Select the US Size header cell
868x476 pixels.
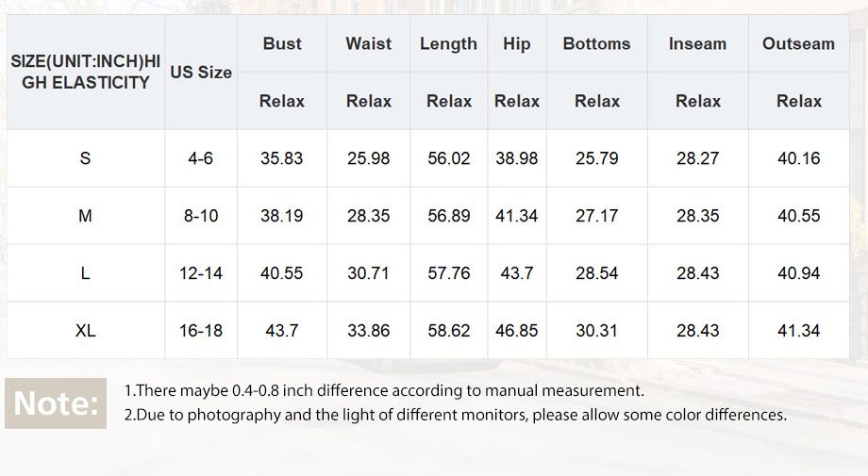[201, 73]
